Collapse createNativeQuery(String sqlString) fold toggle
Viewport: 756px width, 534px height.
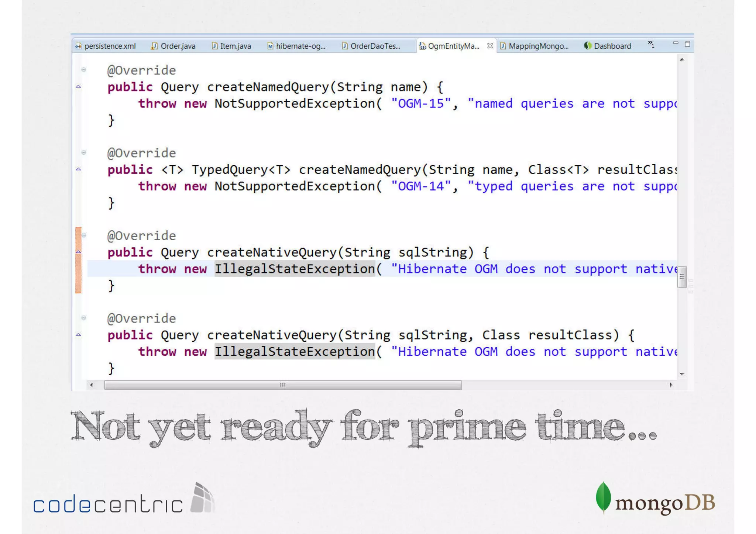(84, 235)
